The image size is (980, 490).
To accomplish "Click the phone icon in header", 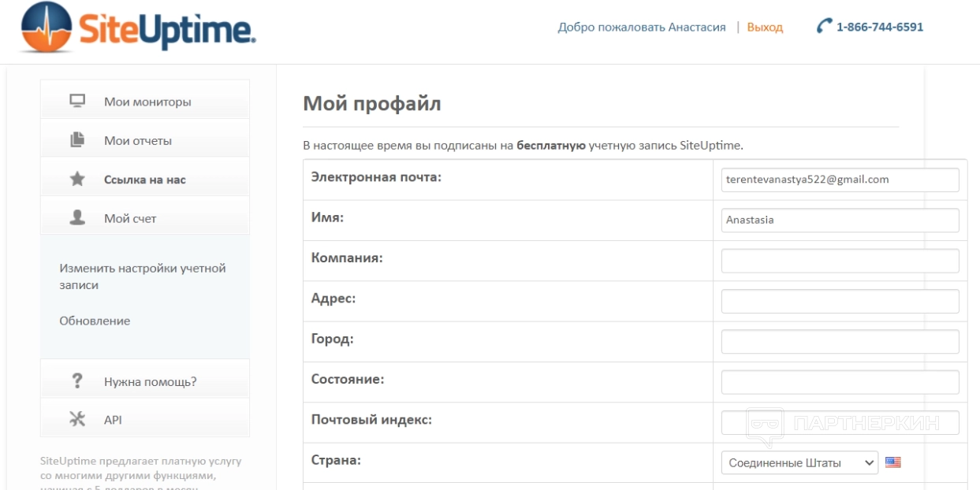I will [x=825, y=27].
